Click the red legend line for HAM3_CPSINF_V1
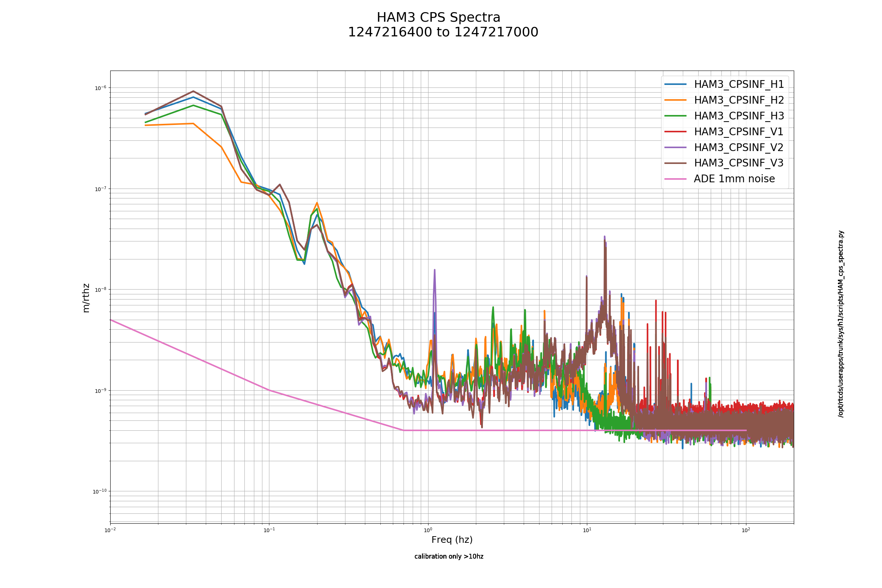Image resolution: width=882 pixels, height=588 pixels. (675, 132)
